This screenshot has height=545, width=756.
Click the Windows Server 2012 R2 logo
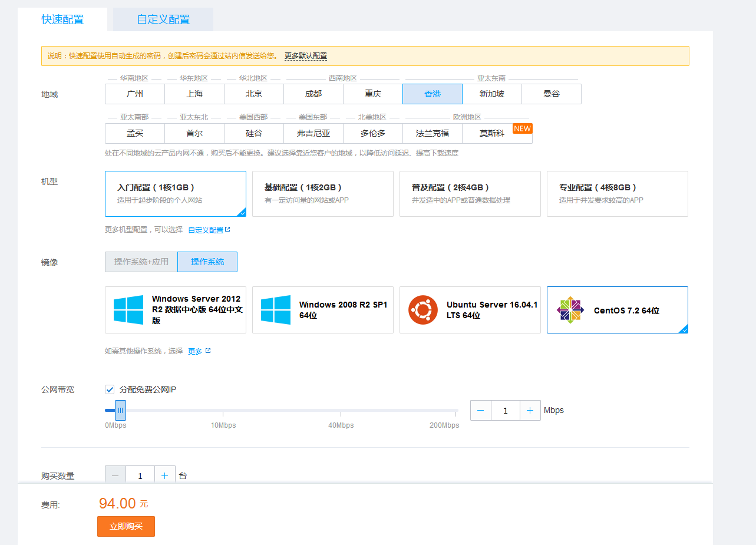pos(128,310)
